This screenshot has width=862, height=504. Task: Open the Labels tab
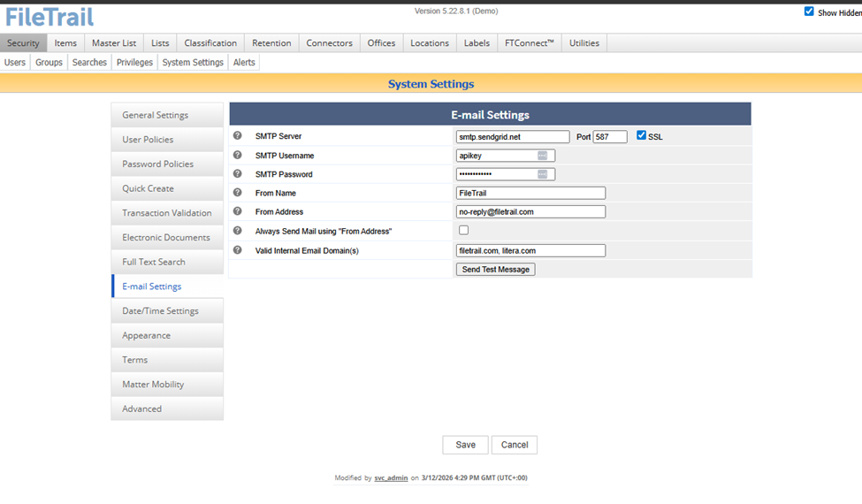pos(477,42)
